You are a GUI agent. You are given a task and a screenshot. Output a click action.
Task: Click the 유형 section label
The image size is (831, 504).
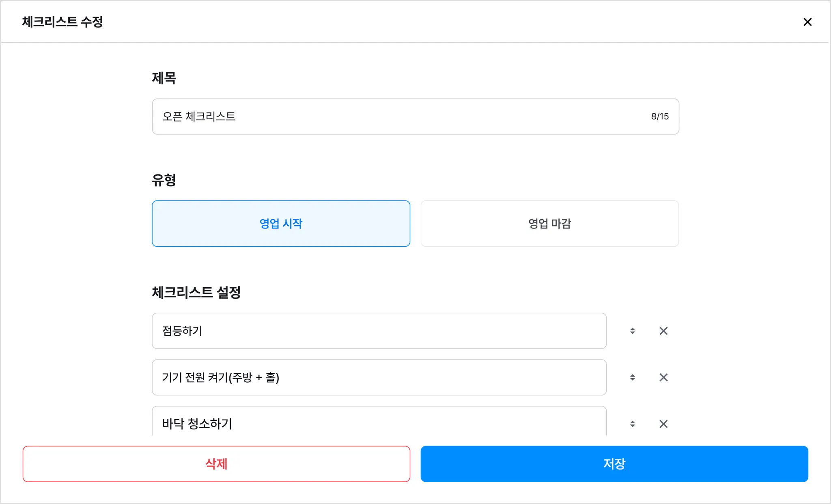(164, 180)
